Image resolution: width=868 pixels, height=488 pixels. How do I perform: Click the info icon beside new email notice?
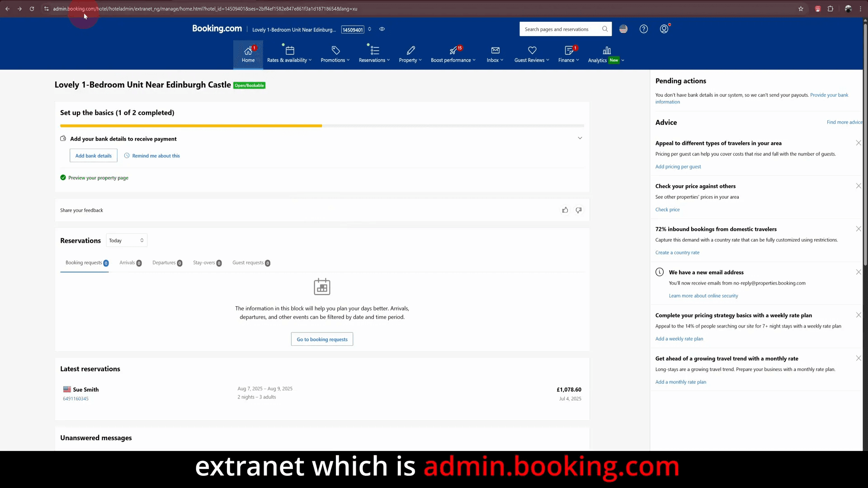660,272
